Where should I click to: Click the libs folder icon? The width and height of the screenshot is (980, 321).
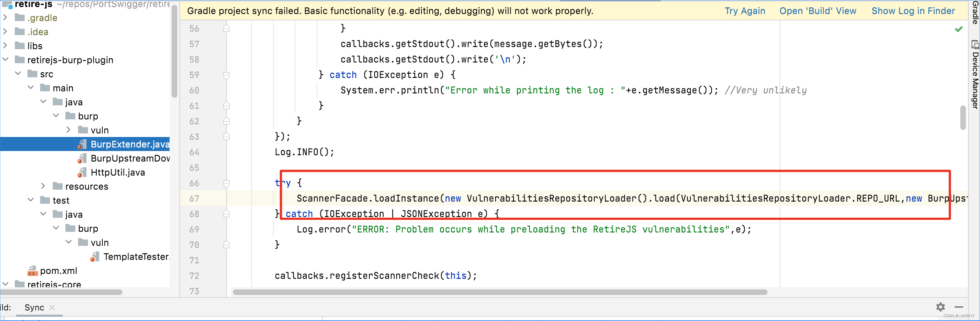19,45
